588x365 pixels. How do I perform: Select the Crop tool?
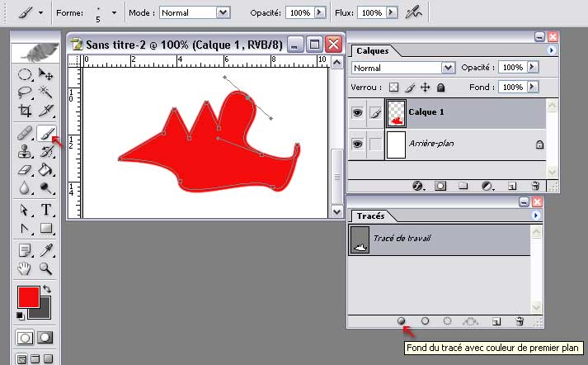pyautogui.click(x=25, y=111)
